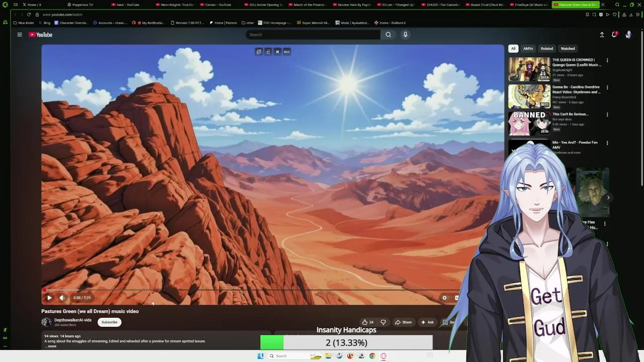Dislike the video with thumbs-down icon

click(383, 322)
